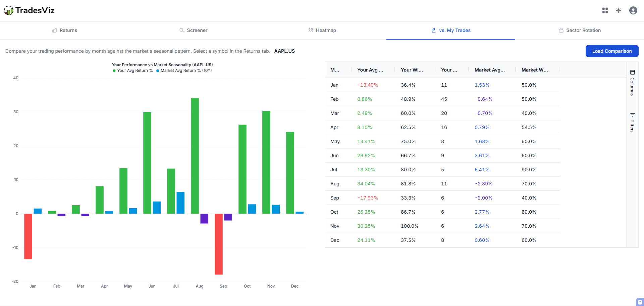Click the TradesViz logo

[29, 10]
